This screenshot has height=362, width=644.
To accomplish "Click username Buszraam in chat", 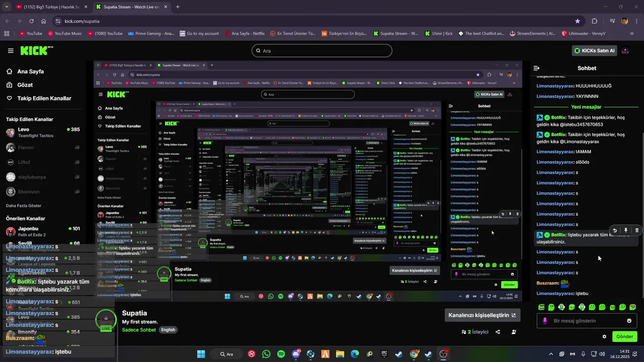I will 548,283.
